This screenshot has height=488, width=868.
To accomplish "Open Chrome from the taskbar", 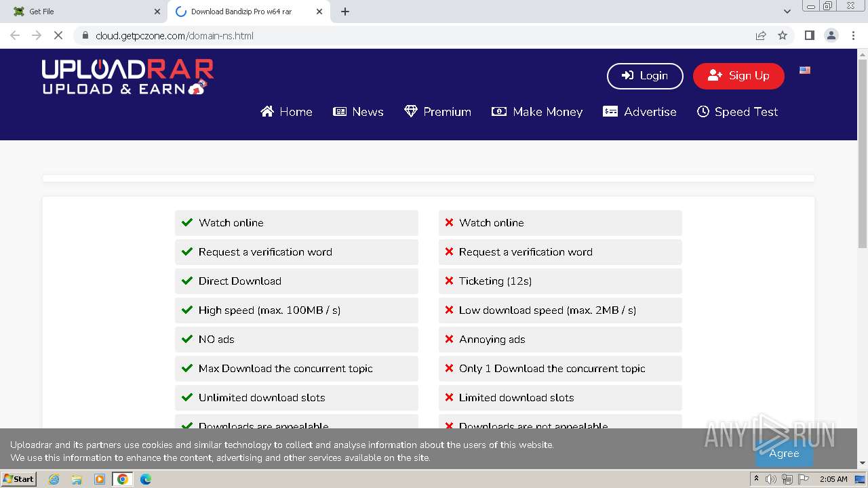I will coord(123,479).
